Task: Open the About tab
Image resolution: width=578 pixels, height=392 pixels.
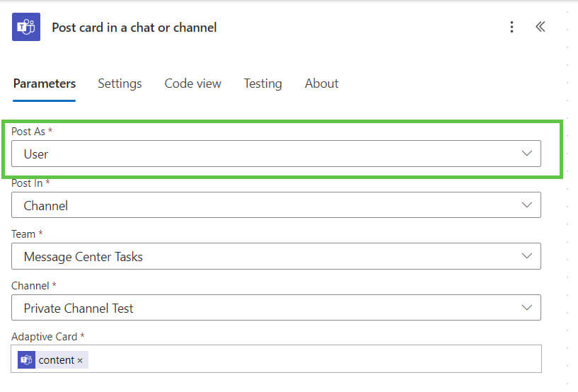Action: tap(321, 83)
